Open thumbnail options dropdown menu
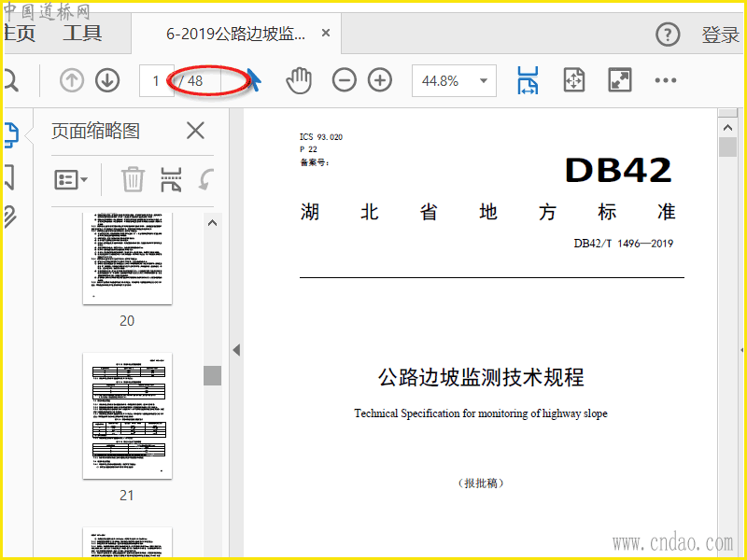The height and width of the screenshot is (560, 747). tap(71, 179)
